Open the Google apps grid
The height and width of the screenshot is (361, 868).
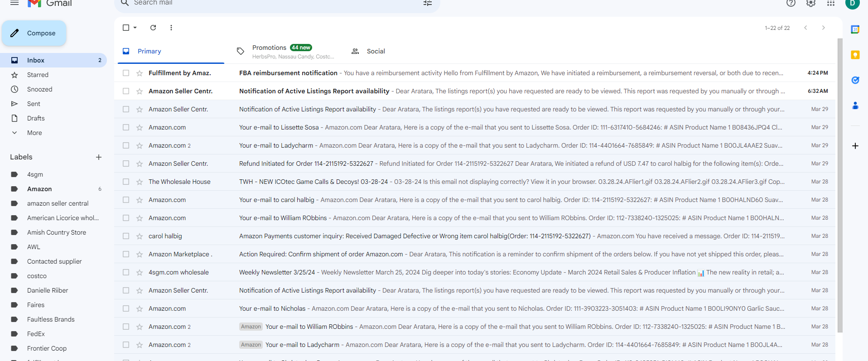click(x=831, y=3)
